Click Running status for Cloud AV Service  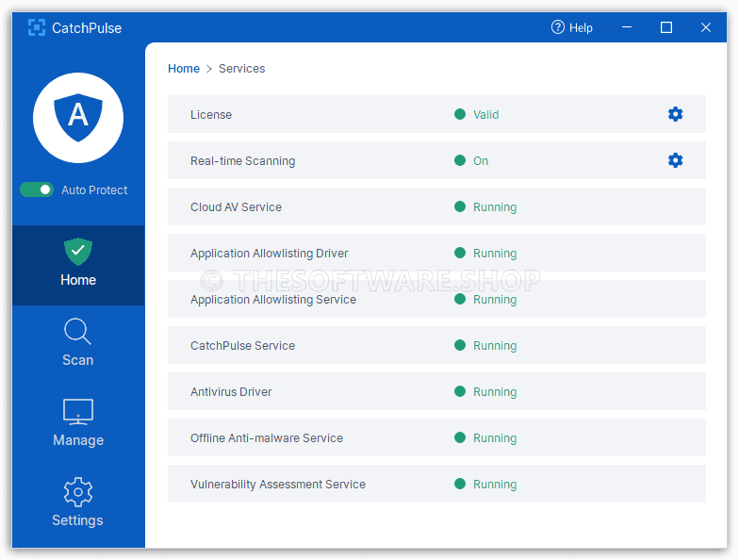(x=495, y=207)
